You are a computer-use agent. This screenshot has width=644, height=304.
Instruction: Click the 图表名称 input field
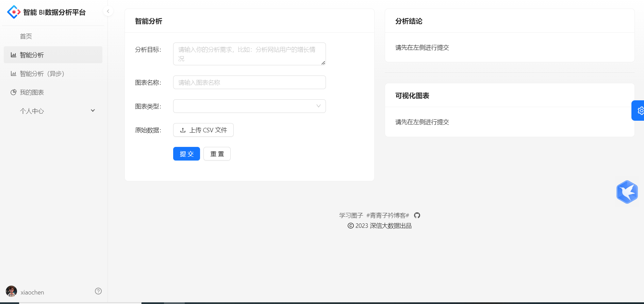(x=249, y=82)
